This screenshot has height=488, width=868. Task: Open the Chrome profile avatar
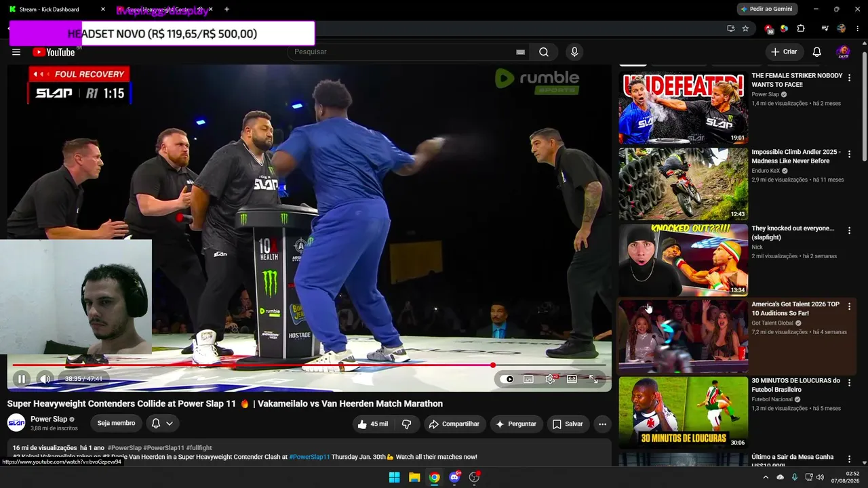click(x=842, y=28)
